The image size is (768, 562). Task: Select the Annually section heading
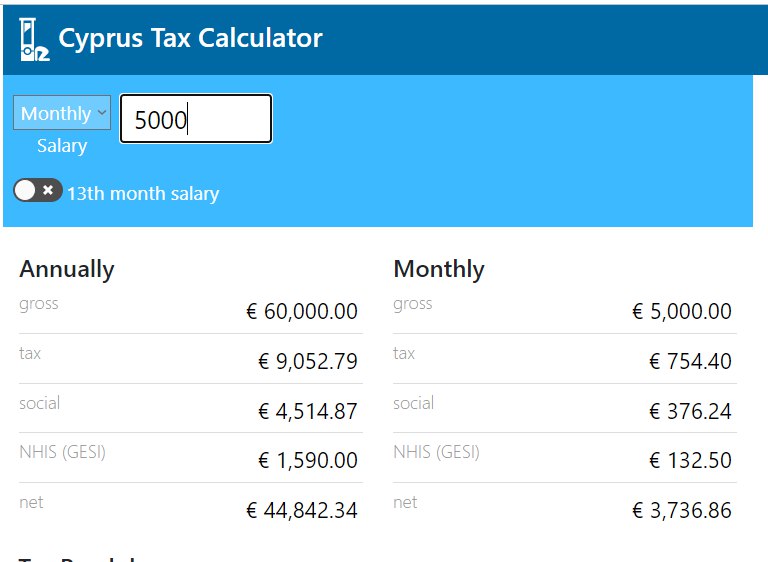pos(67,269)
